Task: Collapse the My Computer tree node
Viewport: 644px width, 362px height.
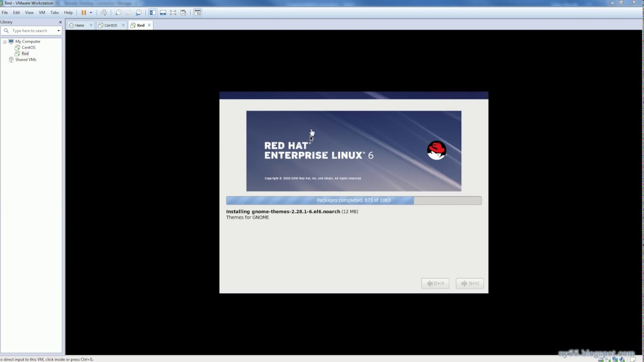Action: tap(5, 42)
